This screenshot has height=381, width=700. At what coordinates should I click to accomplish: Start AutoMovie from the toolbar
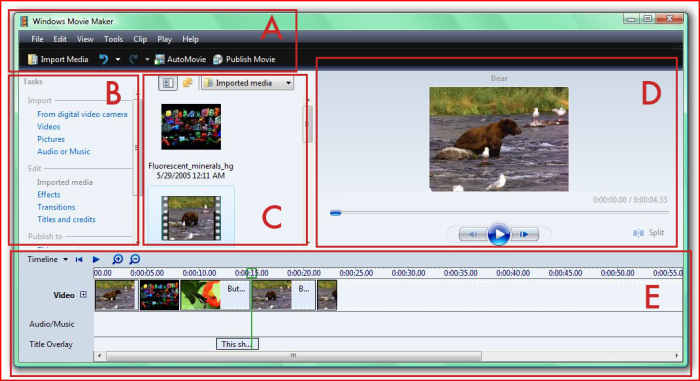tap(180, 59)
